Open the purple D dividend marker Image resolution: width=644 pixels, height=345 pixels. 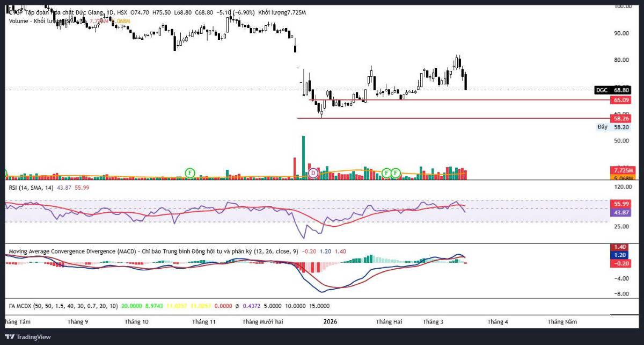pos(313,173)
